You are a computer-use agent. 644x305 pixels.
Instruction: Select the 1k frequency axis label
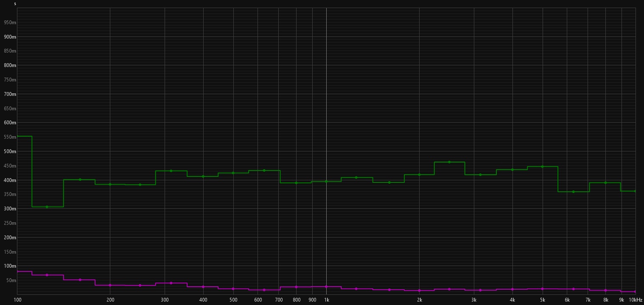326,300
